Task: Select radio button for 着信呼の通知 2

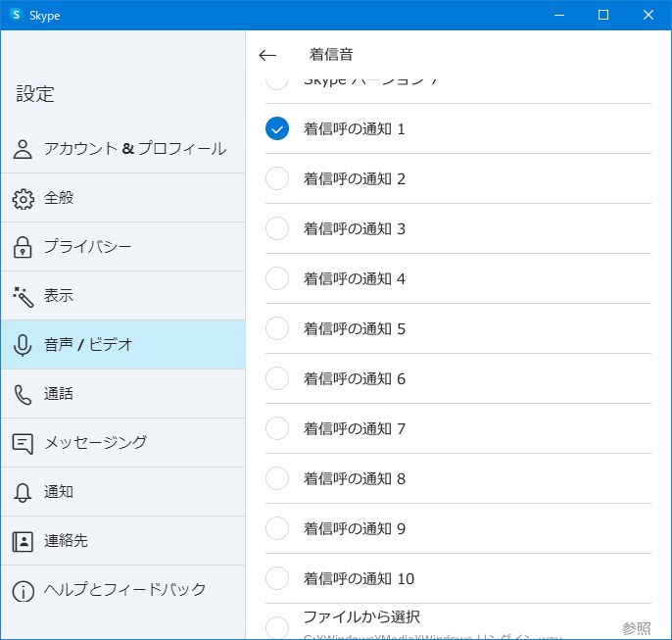Action: [277, 178]
